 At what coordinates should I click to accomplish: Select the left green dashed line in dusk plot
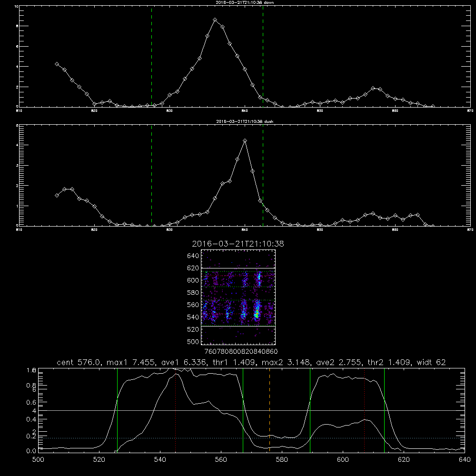tap(151, 176)
